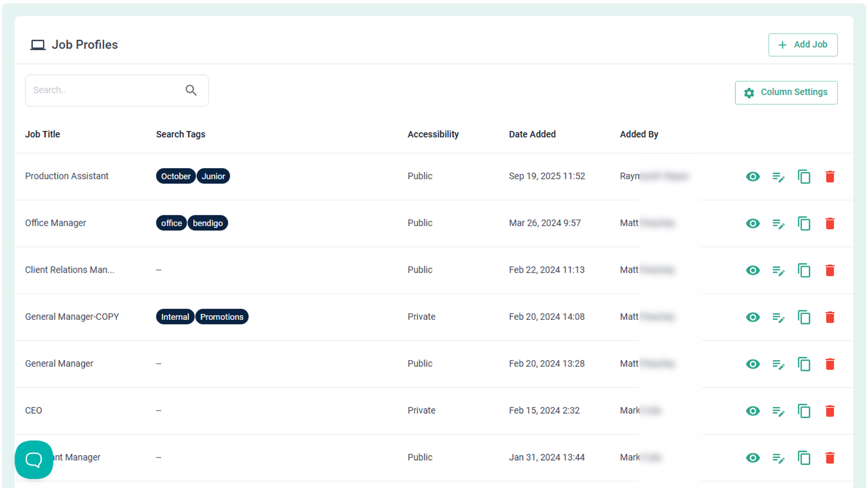Open the Column Settings button
Image resolution: width=868 pixels, height=488 pixels.
(786, 92)
